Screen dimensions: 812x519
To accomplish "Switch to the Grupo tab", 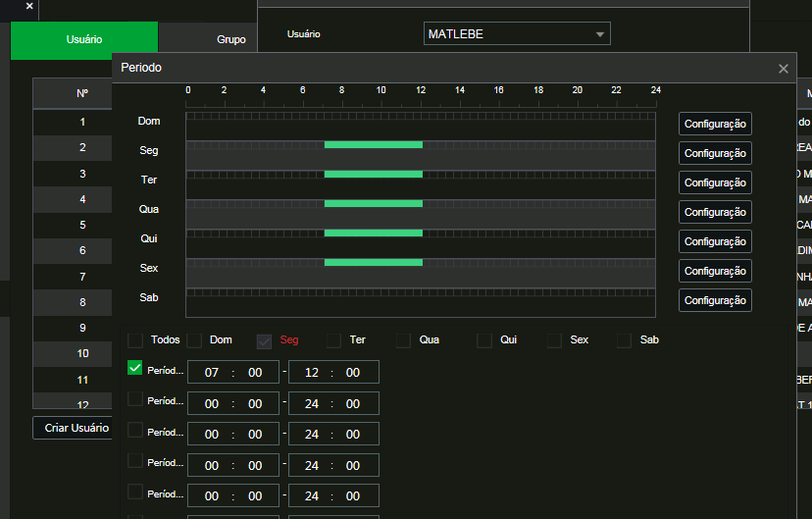I will click(230, 40).
